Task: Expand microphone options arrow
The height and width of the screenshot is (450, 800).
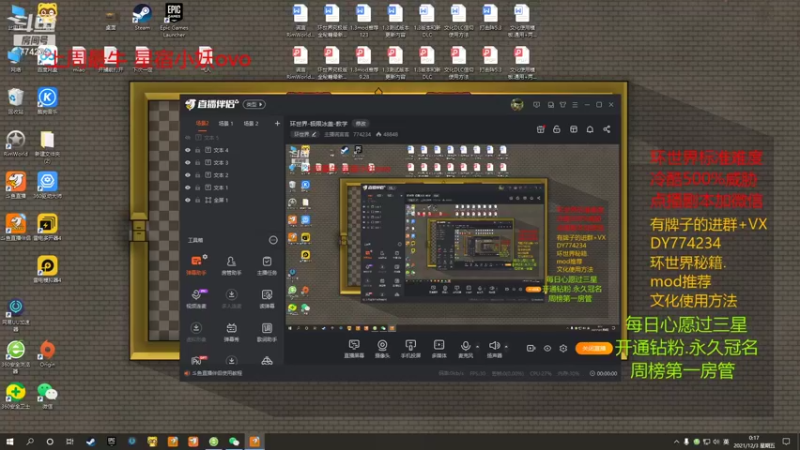Action: [478, 347]
